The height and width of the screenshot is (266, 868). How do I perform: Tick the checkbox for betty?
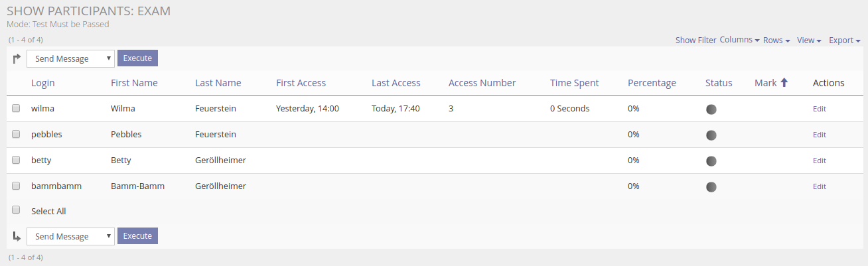pyautogui.click(x=16, y=160)
